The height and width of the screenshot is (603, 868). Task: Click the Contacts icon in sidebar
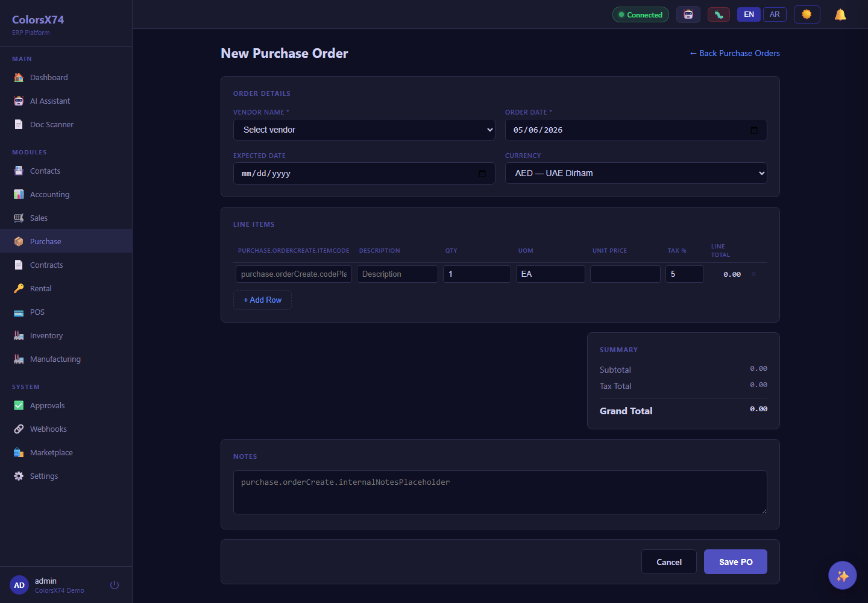pyautogui.click(x=19, y=171)
